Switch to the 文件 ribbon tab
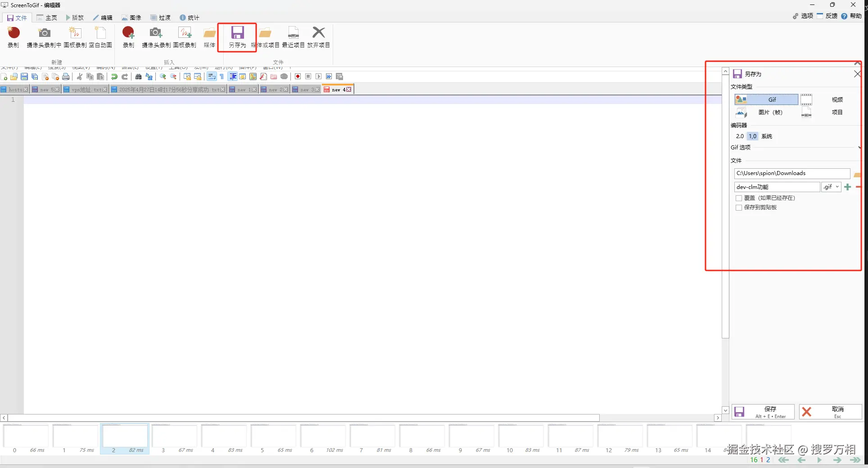Viewport: 868px width, 468px height. click(17, 18)
